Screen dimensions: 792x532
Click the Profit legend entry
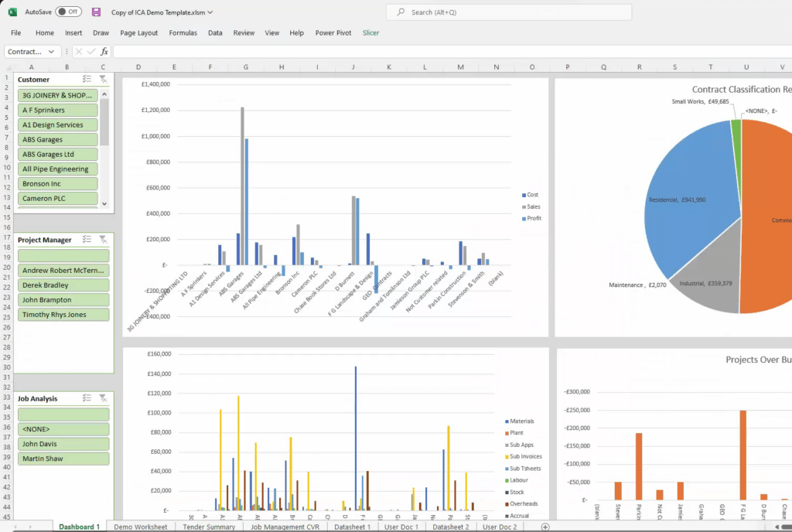click(531, 218)
